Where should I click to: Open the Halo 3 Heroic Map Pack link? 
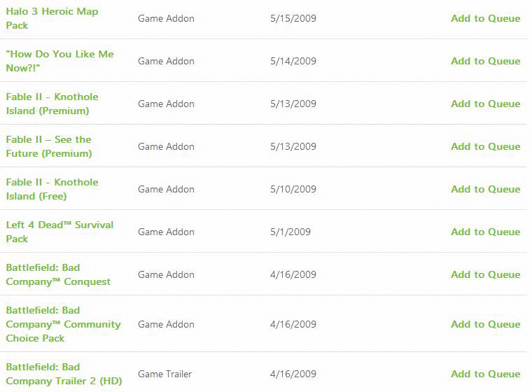click(52, 18)
